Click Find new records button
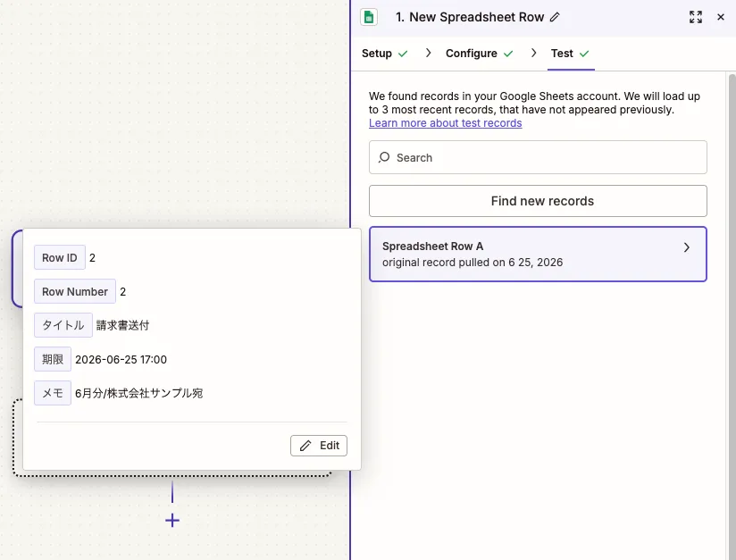The width and height of the screenshot is (736, 560). (538, 201)
